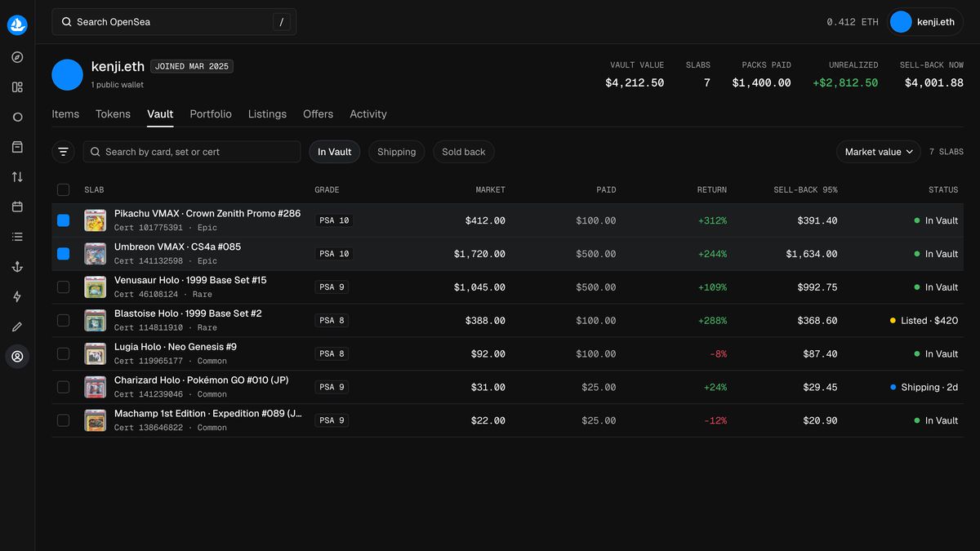Screen dimensions: 980x551
Task: Toggle the select-all checkbox in table header
Action: 63,190
